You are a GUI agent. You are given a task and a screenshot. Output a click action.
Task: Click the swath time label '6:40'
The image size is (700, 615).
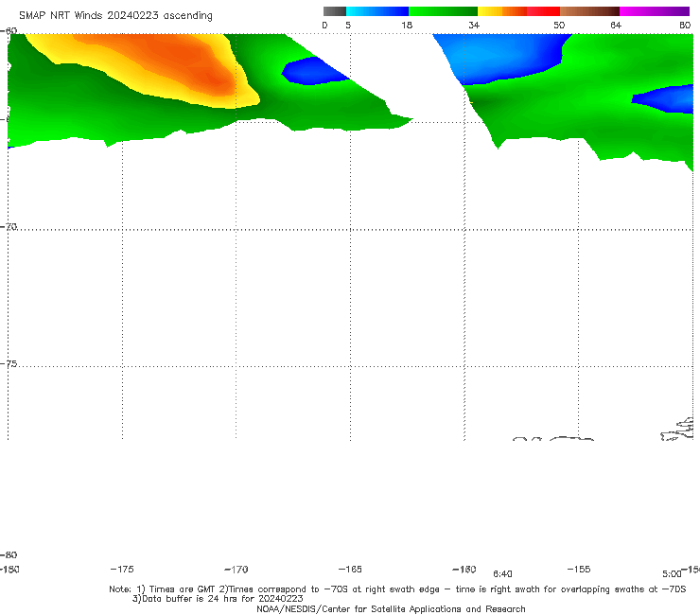coord(502,574)
